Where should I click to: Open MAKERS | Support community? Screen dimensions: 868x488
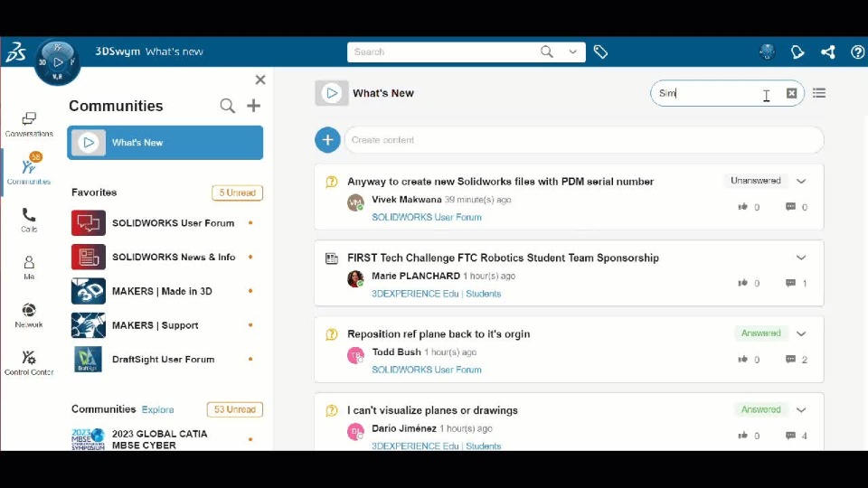coord(164,325)
